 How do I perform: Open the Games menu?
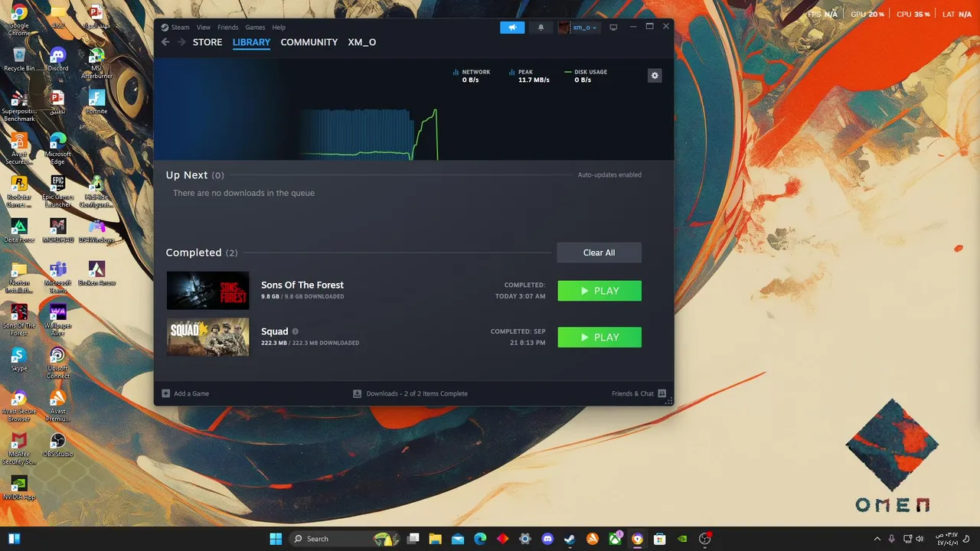point(255,28)
